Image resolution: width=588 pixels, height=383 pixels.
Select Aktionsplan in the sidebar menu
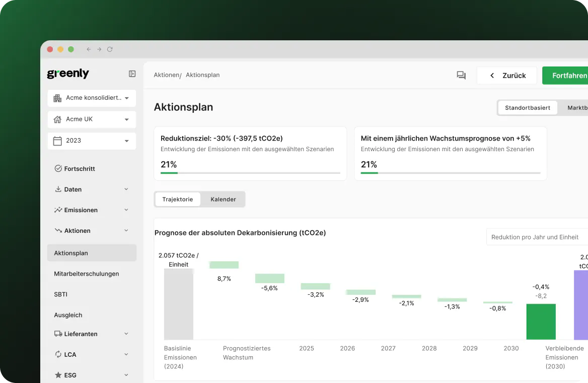click(x=71, y=252)
